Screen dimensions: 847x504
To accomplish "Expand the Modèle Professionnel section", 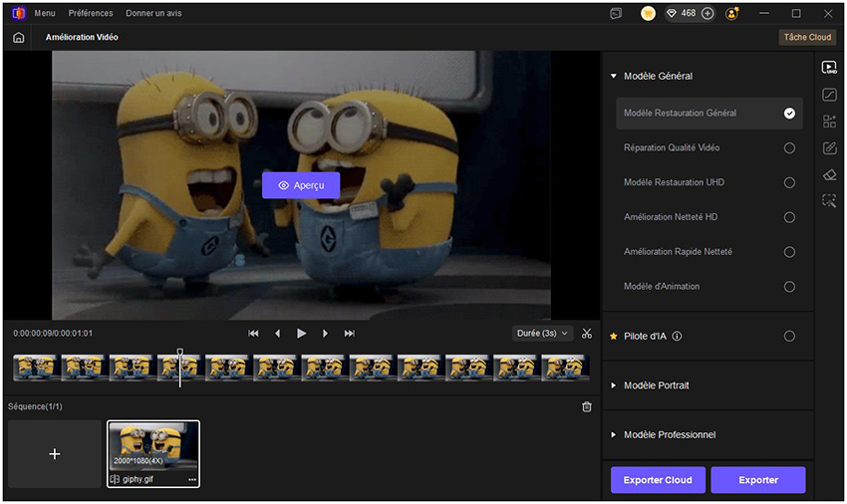I will point(669,435).
